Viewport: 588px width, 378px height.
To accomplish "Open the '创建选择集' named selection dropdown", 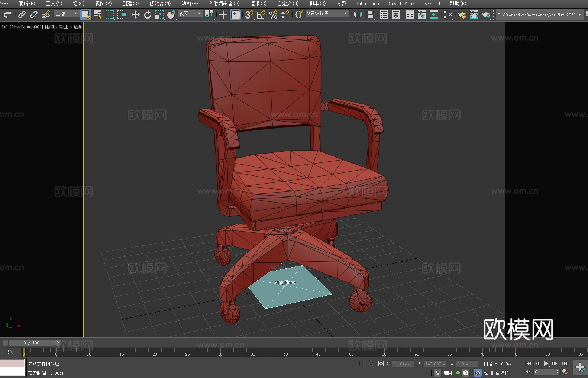I will click(x=327, y=13).
